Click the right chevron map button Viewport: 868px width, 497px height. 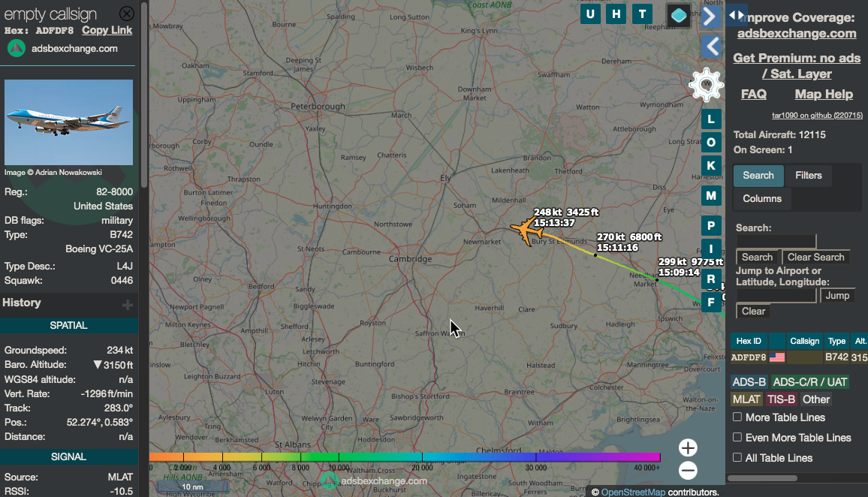[710, 17]
